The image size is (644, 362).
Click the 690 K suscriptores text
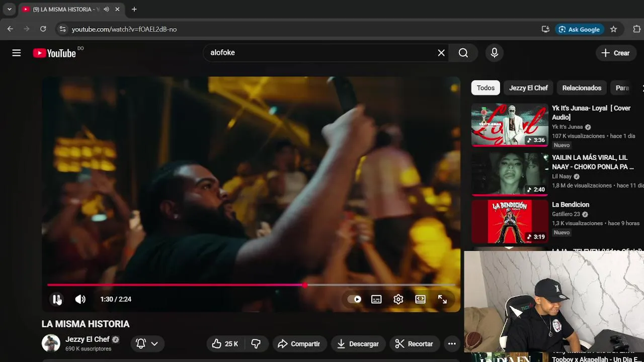(x=89, y=349)
